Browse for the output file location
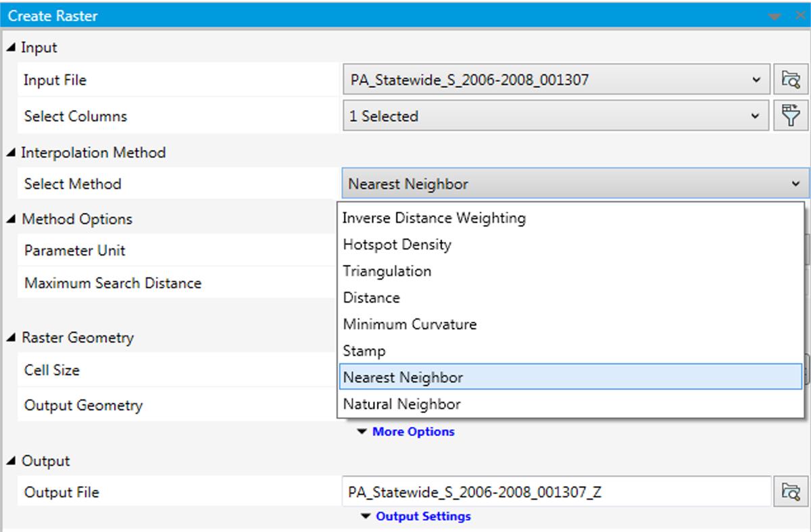The image size is (811, 532). pos(790,492)
